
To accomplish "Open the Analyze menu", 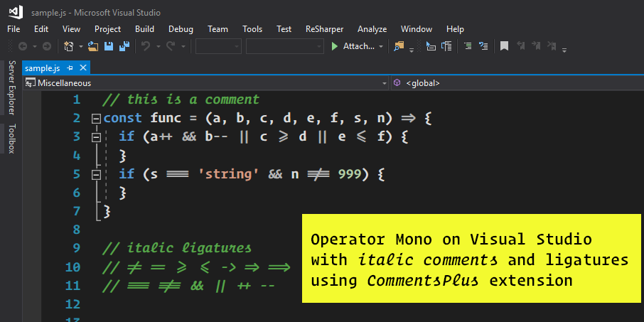I will click(372, 29).
